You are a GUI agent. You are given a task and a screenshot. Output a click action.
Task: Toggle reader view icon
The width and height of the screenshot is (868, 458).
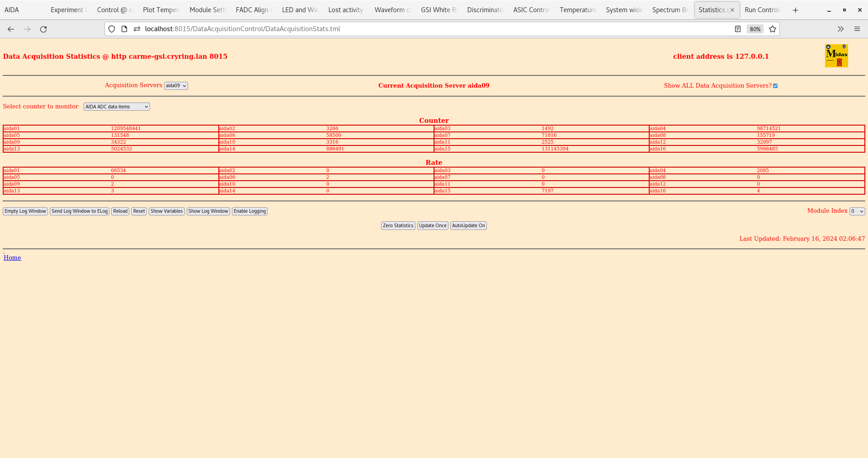click(738, 29)
